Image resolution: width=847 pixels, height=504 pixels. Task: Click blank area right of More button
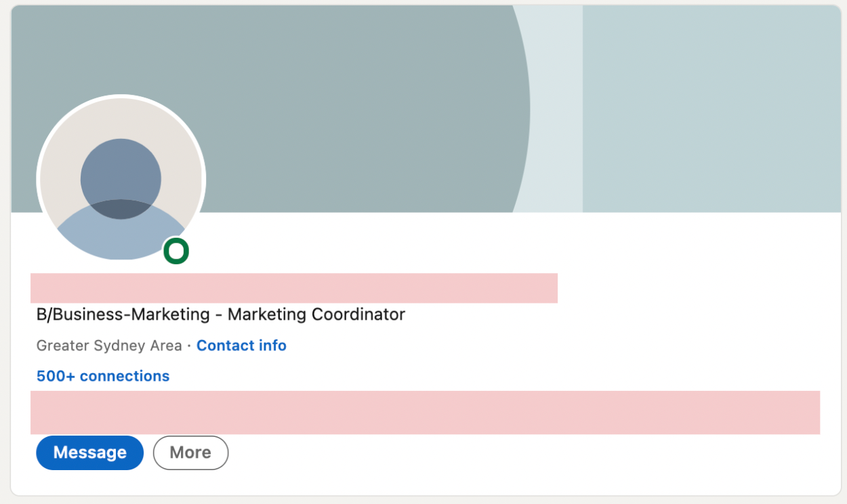point(508,453)
